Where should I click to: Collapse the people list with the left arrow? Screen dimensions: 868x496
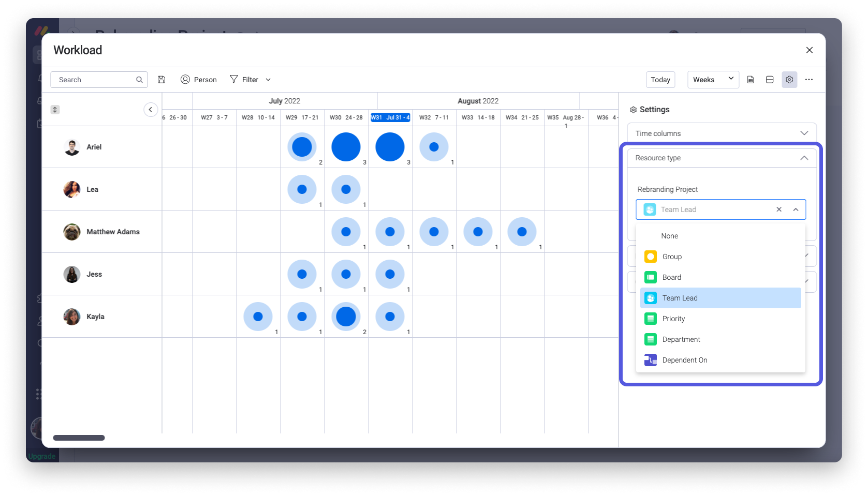(x=151, y=110)
